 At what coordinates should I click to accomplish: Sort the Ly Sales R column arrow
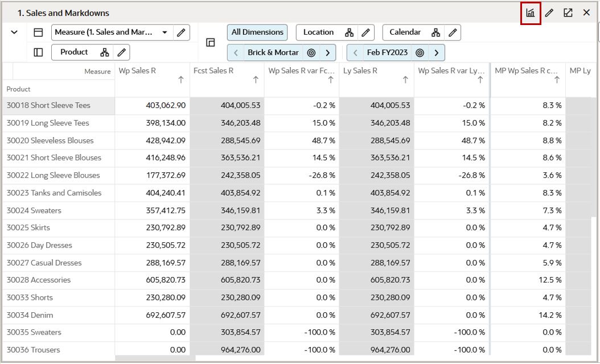[406, 80]
